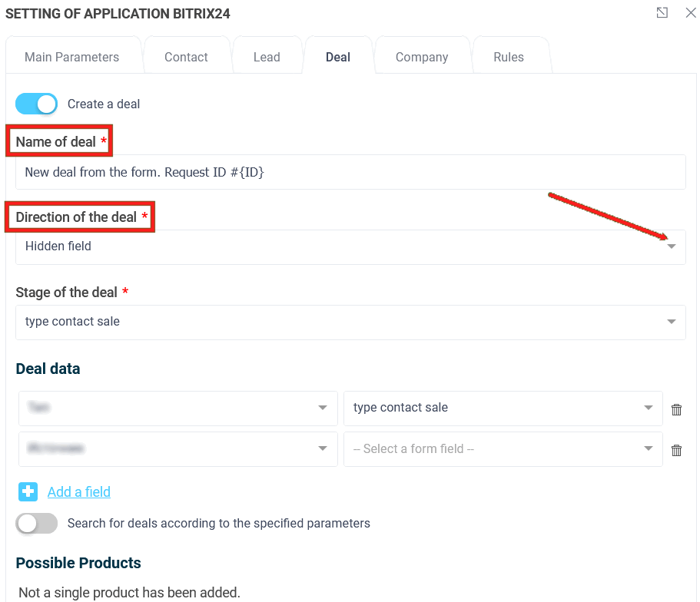Open the "Stage of the deal" dropdown

click(672, 322)
